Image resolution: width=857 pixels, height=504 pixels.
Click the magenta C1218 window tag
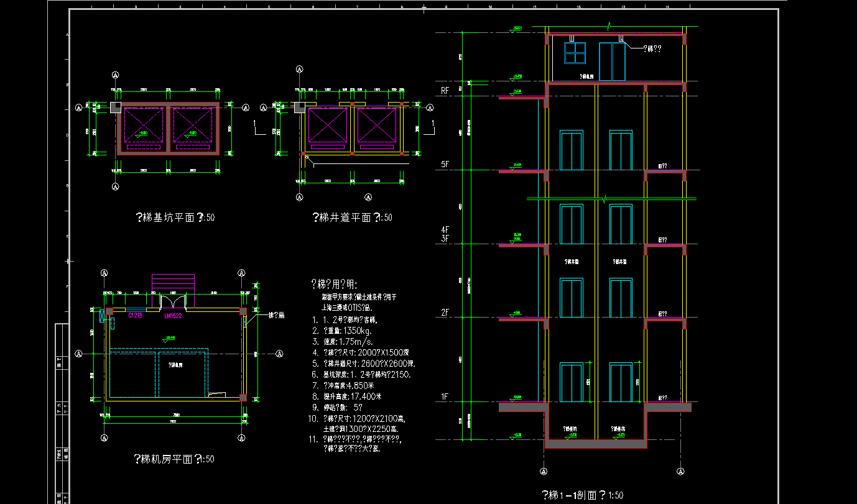(136, 316)
